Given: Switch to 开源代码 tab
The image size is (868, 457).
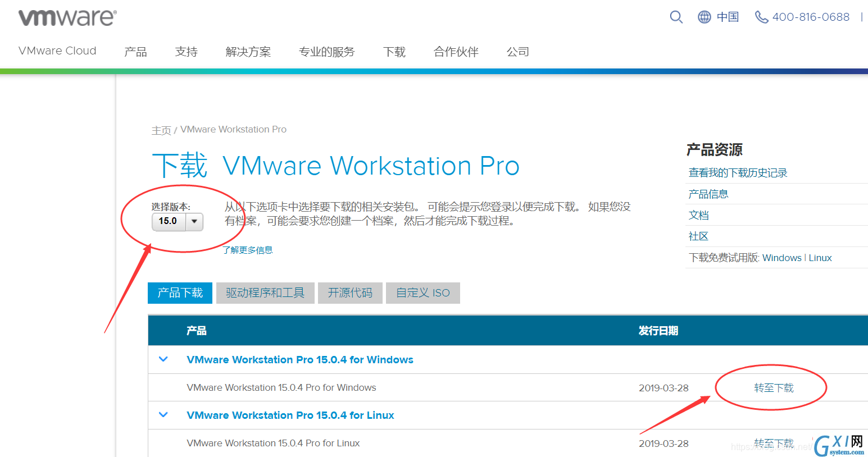Looking at the screenshot, I should point(350,293).
